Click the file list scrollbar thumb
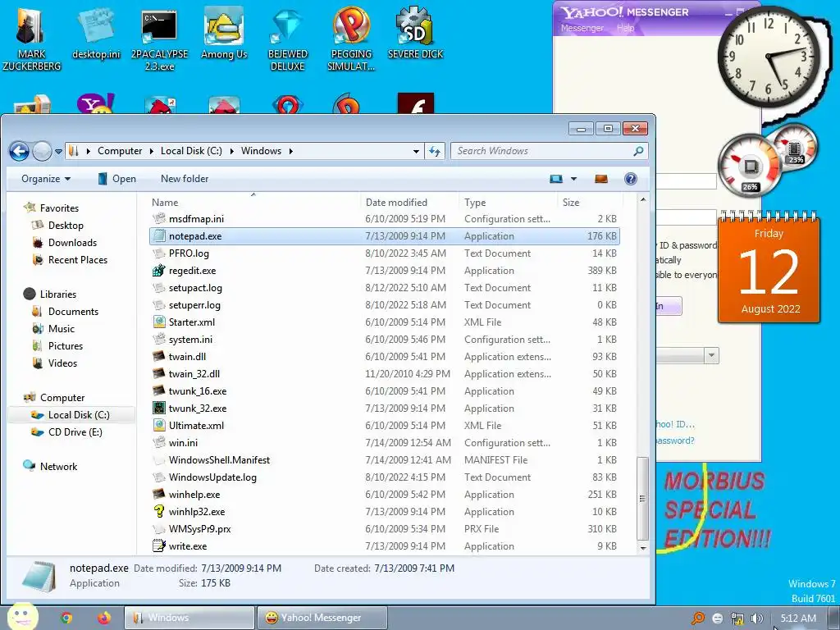The height and width of the screenshot is (630, 840). coord(643,498)
